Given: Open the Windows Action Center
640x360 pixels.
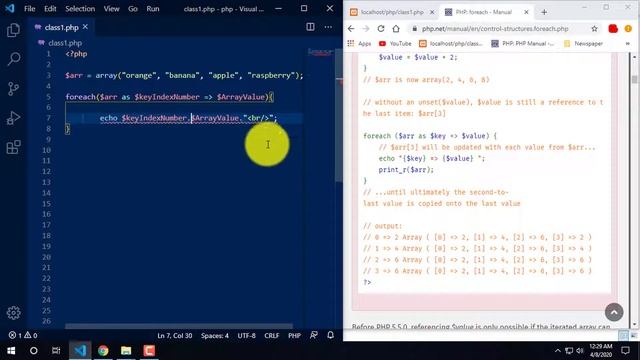Looking at the screenshot, I should pos(625,351).
